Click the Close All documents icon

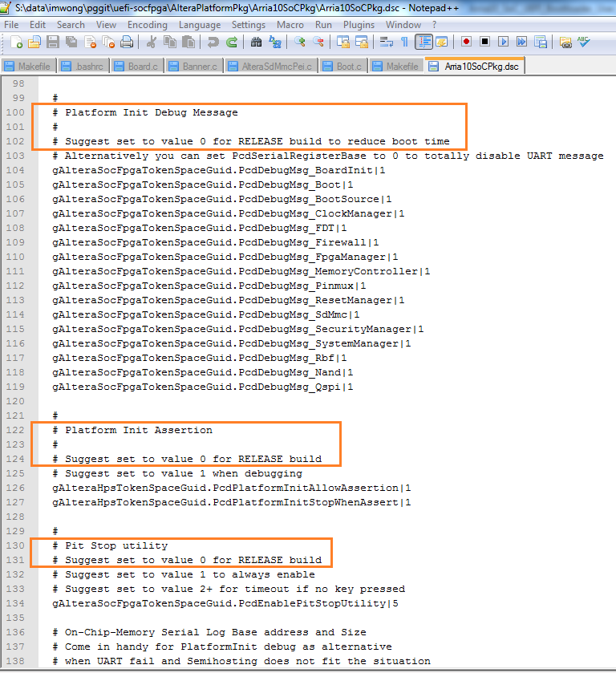coord(108,42)
